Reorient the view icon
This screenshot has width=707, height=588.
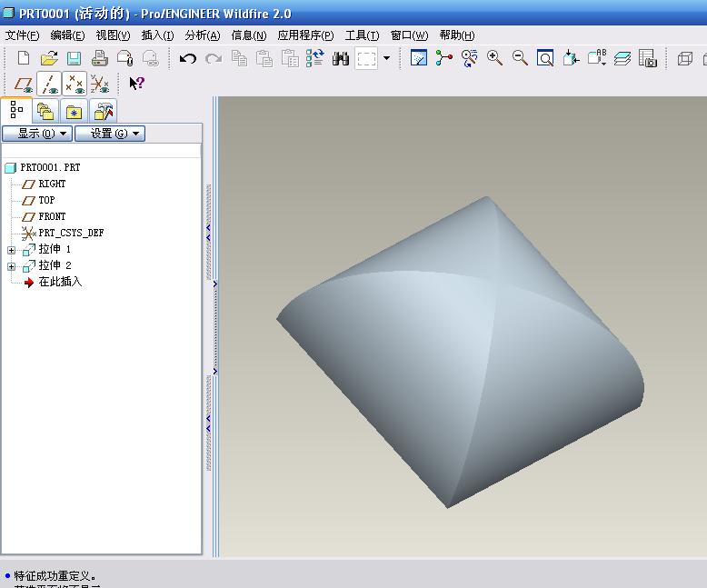(571, 58)
